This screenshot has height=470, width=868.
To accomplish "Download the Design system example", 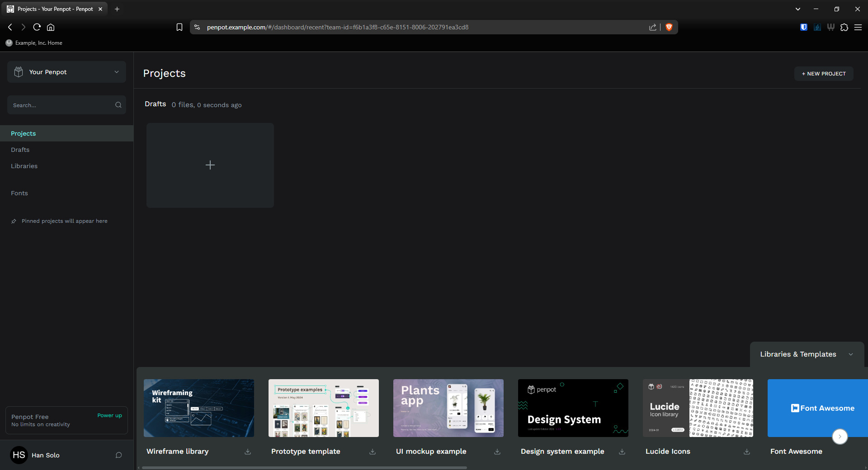I will [622, 451].
